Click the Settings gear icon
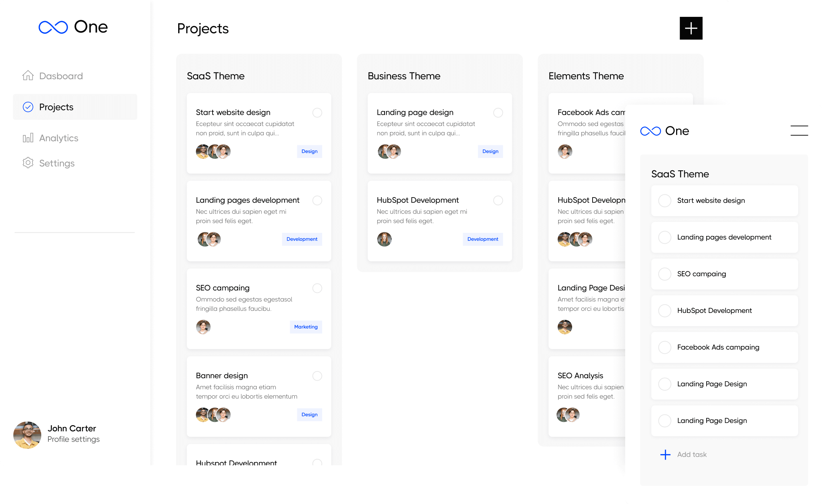The width and height of the screenshot is (822, 504). point(28,163)
